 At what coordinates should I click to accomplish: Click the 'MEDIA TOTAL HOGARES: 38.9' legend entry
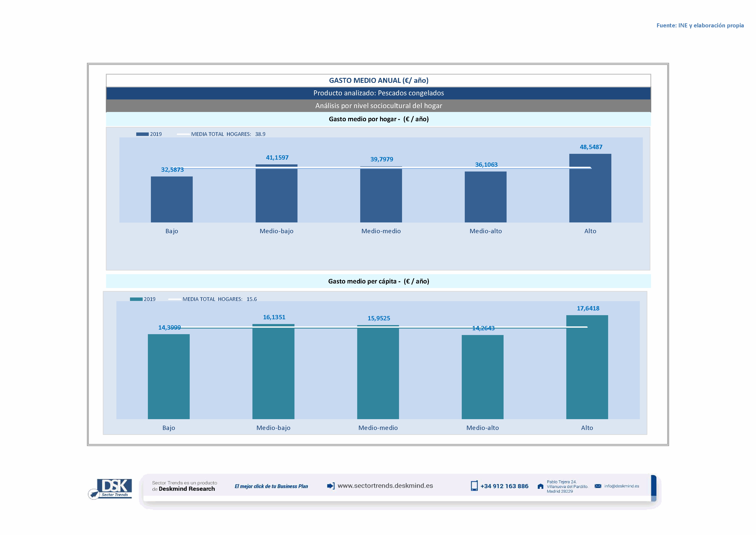pyautogui.click(x=228, y=134)
